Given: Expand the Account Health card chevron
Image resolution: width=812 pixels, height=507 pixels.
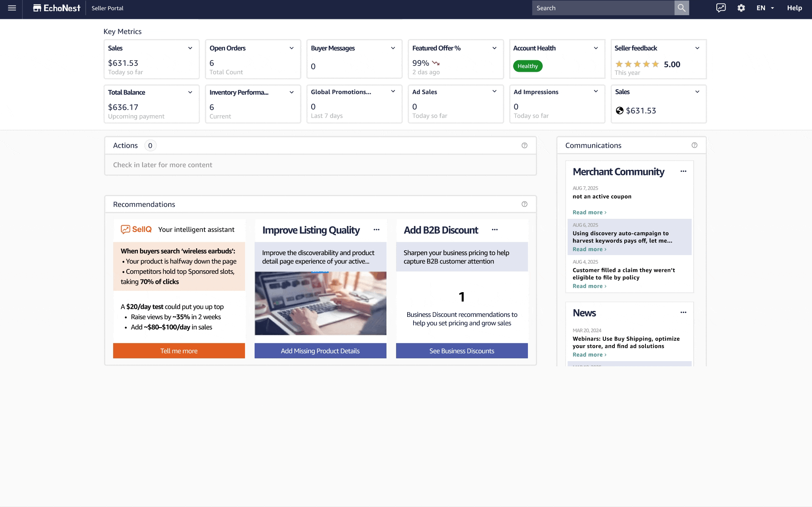Looking at the screenshot, I should click(596, 48).
